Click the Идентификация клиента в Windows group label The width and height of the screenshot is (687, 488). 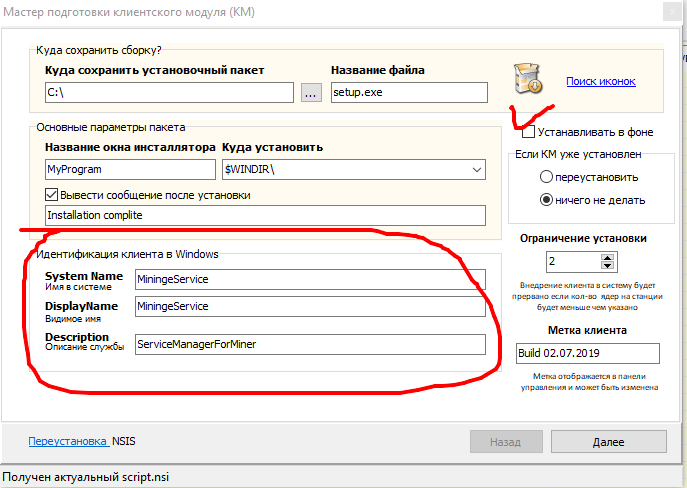tap(127, 254)
